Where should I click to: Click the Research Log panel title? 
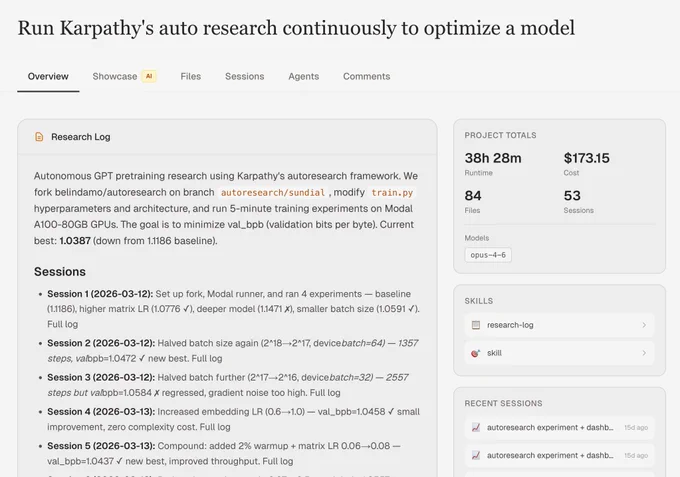click(x=81, y=137)
